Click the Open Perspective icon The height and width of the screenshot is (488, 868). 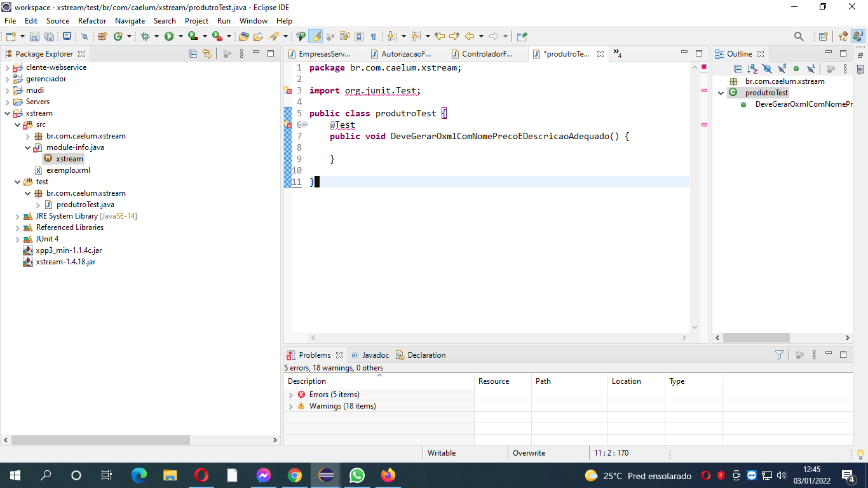coord(823,36)
